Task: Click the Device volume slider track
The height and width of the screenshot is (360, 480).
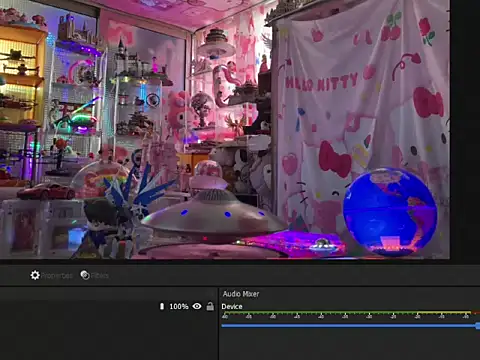Action: [349, 326]
